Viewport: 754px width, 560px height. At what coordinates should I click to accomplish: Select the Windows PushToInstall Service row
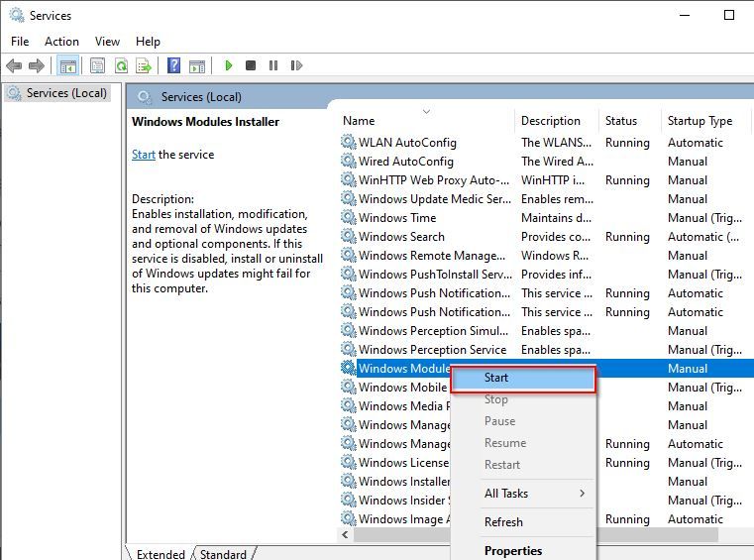(x=435, y=274)
